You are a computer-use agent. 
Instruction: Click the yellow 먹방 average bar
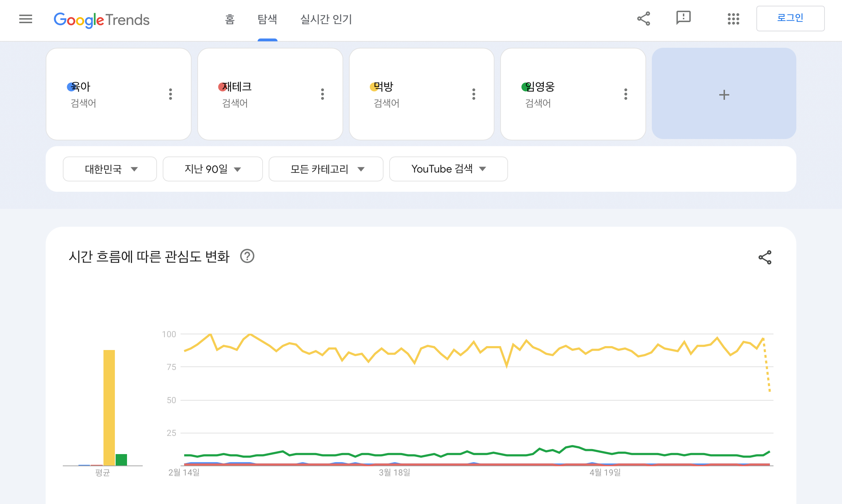(109, 408)
